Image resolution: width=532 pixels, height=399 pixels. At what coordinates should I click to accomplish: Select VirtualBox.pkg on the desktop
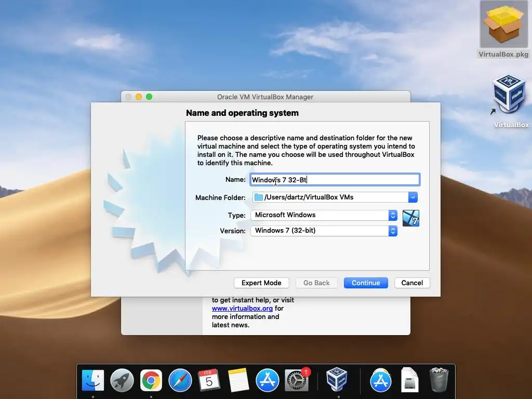click(x=503, y=30)
